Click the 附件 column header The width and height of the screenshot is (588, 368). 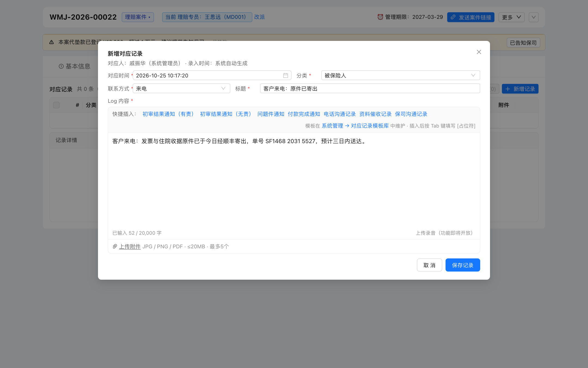pos(504,105)
